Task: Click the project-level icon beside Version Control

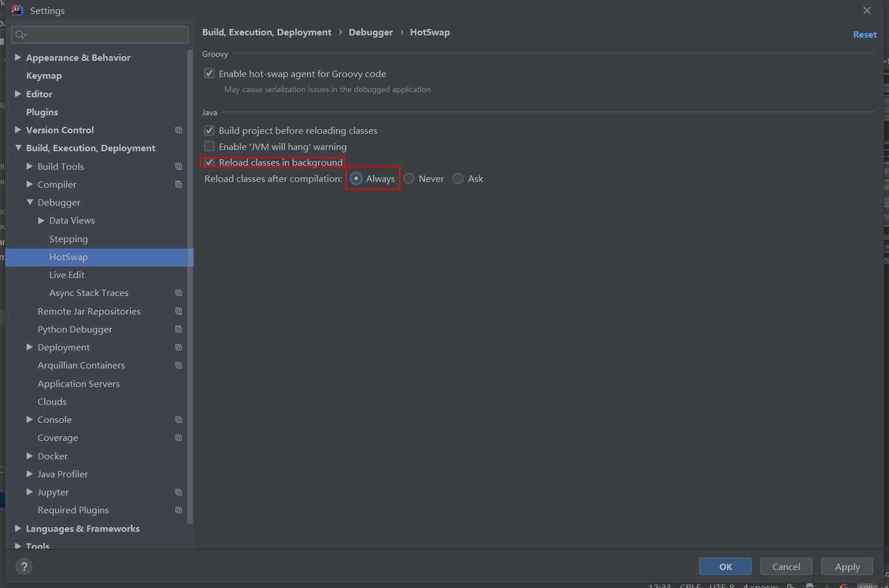Action: pyautogui.click(x=178, y=130)
